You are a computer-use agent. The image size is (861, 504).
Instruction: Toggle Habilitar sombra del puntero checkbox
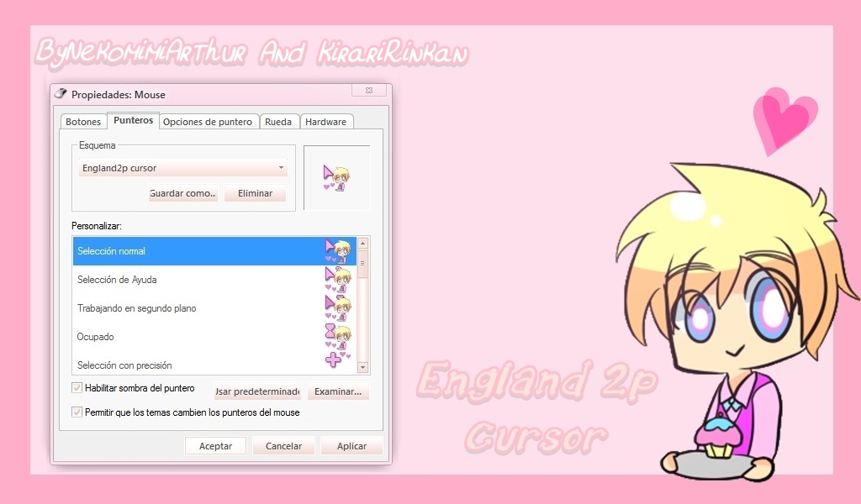[x=77, y=388]
